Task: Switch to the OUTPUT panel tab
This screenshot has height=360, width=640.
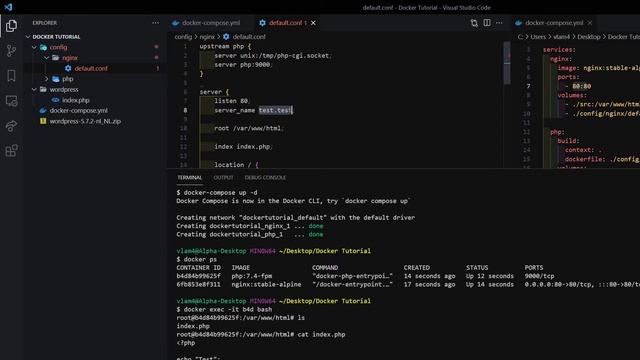Action: (x=223, y=178)
